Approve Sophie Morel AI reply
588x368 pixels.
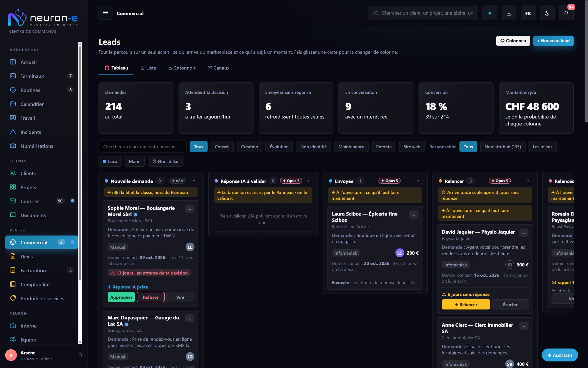tap(121, 297)
